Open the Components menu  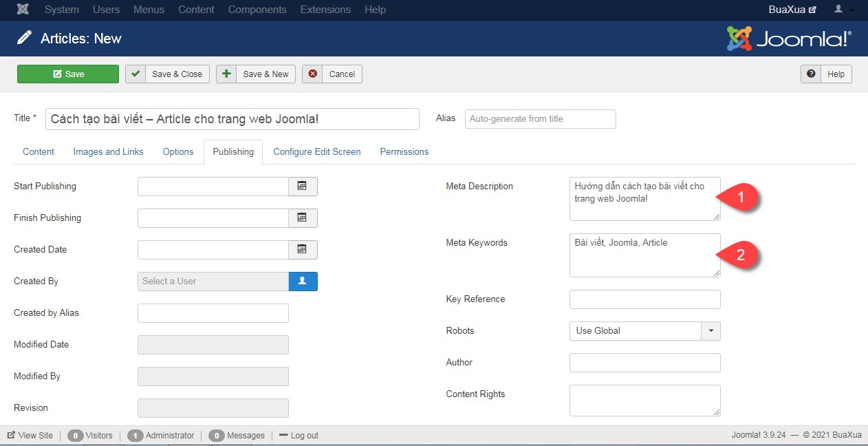(x=257, y=10)
